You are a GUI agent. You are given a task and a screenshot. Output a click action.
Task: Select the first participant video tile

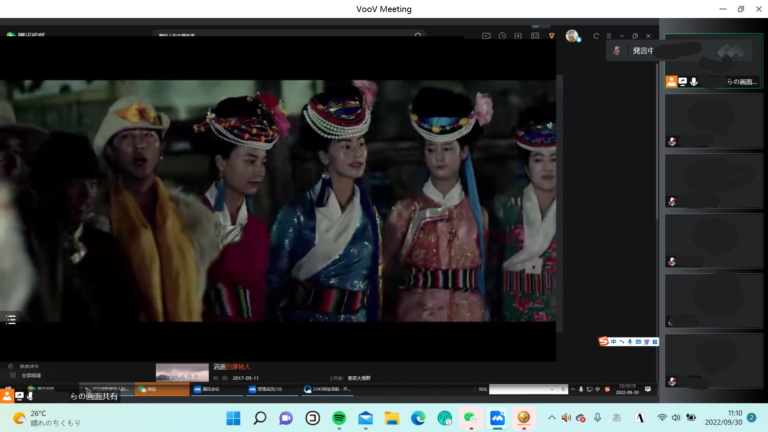click(x=714, y=60)
